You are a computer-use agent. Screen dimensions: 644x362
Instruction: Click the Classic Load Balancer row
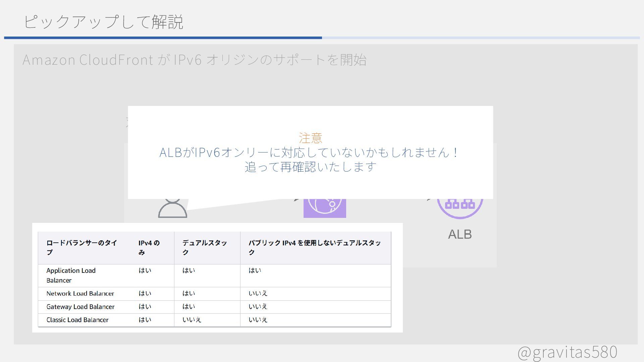click(x=77, y=320)
